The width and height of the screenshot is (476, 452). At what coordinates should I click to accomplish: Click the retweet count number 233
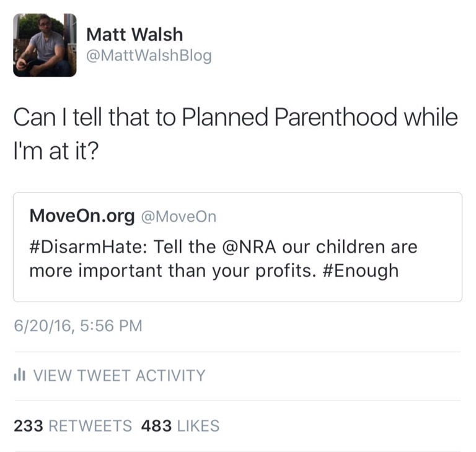(x=29, y=425)
